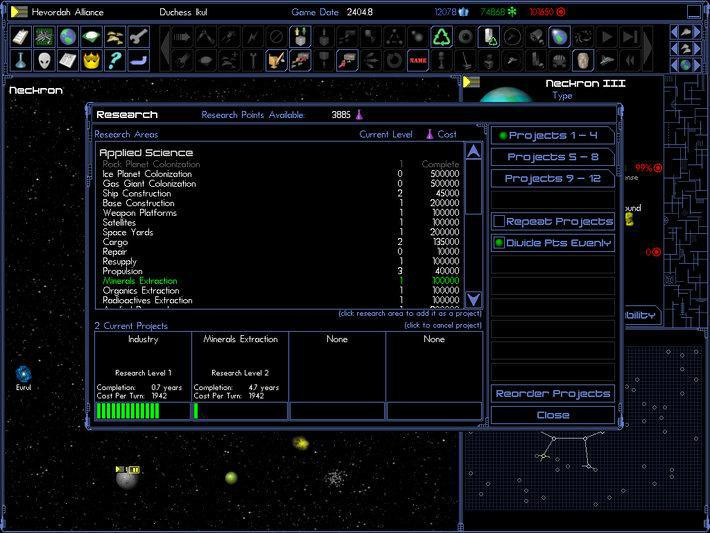The height and width of the screenshot is (533, 710).
Task: Click the research list scrollbar thumb
Action: point(474,187)
